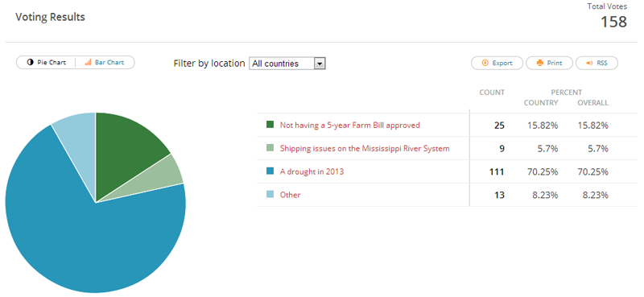Click the orange Export icon

tap(485, 63)
